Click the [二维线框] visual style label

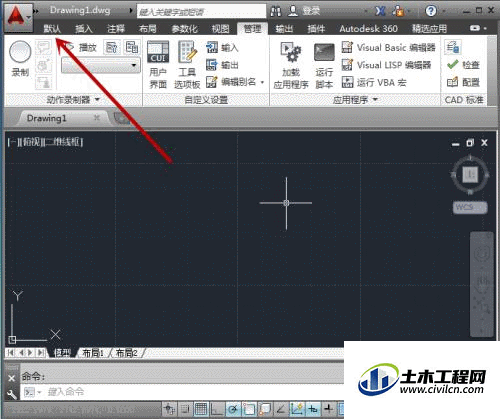[x=63, y=142]
